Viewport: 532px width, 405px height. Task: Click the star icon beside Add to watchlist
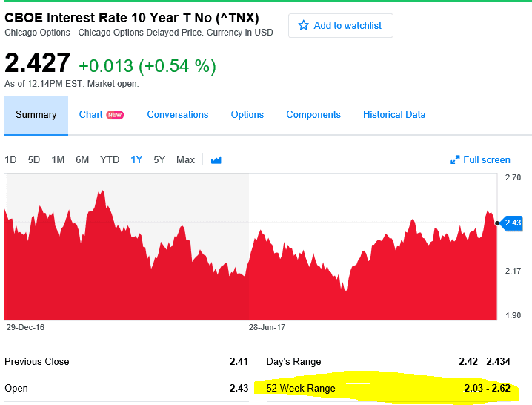303,25
